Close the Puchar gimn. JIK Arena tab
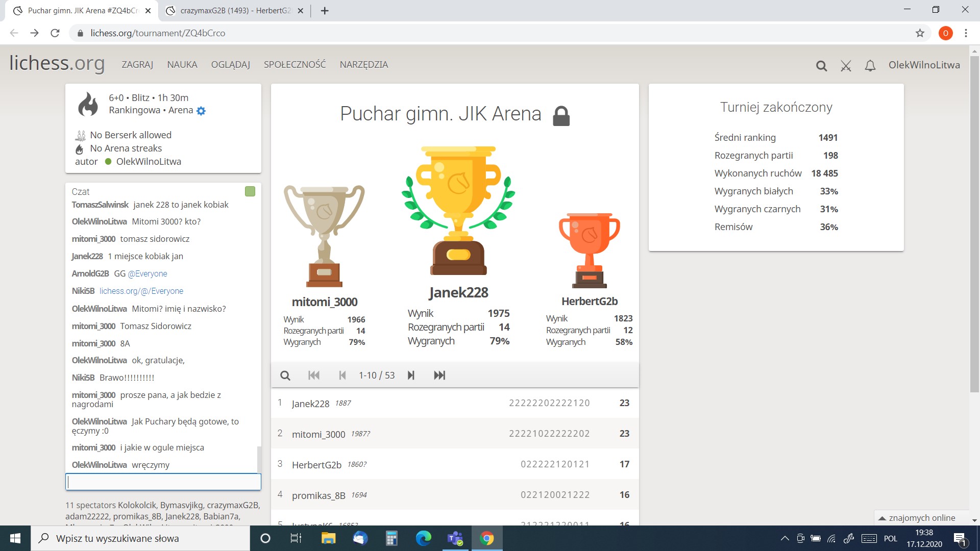 pos(148,11)
